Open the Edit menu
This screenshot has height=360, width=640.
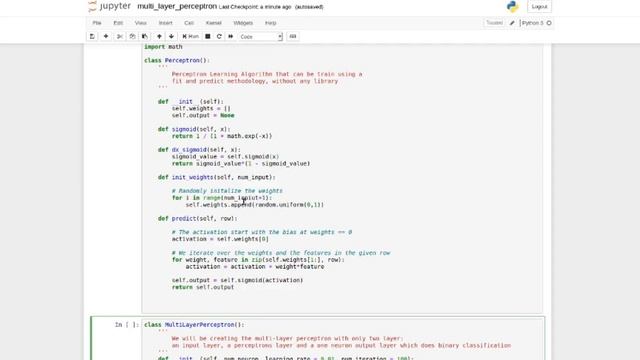(118, 23)
